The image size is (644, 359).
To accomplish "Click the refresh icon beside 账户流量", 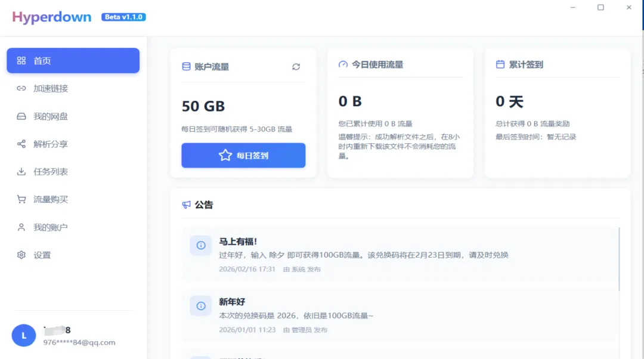I will coord(296,67).
